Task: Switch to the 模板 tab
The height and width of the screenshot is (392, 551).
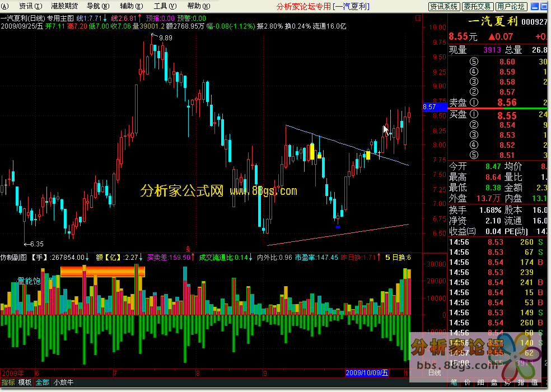Action: pos(25,382)
